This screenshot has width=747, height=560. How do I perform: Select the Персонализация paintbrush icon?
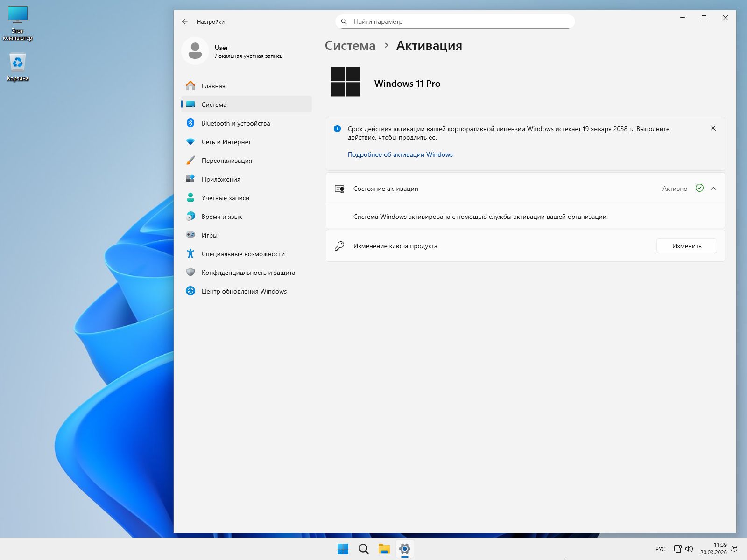click(x=190, y=161)
